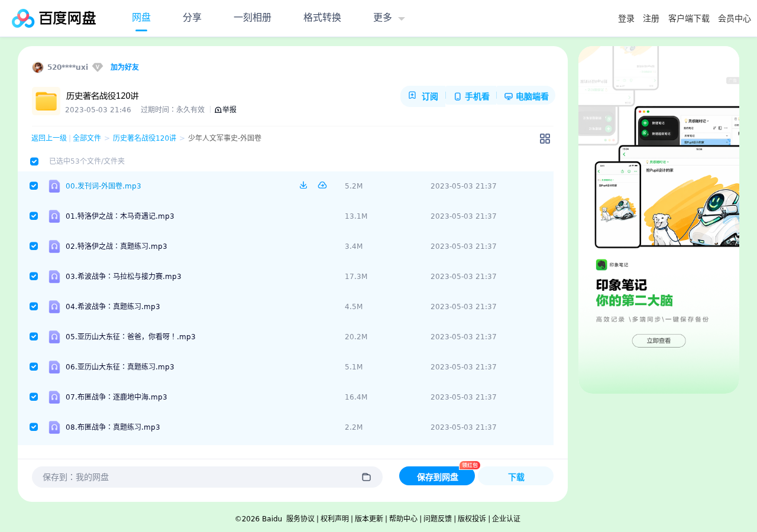
Task: Click audio file icon for 03.希波战争：马拉松与接力赛.mp3
Action: (54, 277)
